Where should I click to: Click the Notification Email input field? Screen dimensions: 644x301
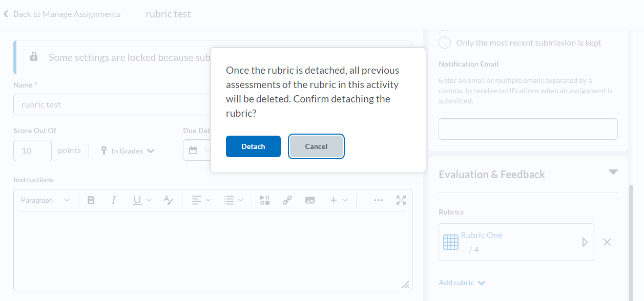(528, 129)
